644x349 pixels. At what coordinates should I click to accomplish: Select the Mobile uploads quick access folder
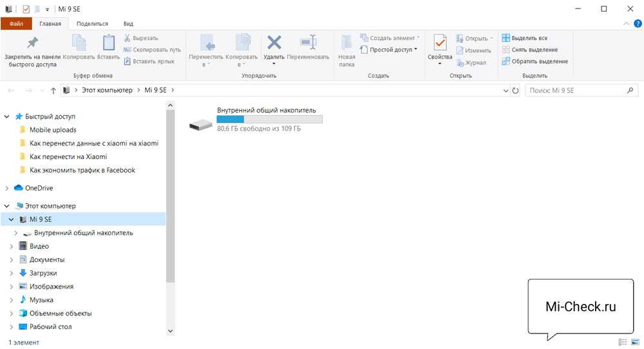point(53,130)
